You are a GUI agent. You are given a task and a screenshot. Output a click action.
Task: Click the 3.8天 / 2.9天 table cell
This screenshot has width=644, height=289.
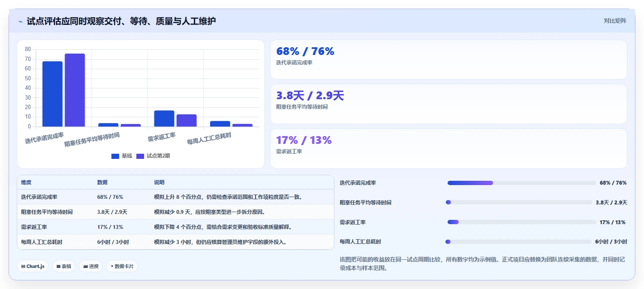click(112, 212)
